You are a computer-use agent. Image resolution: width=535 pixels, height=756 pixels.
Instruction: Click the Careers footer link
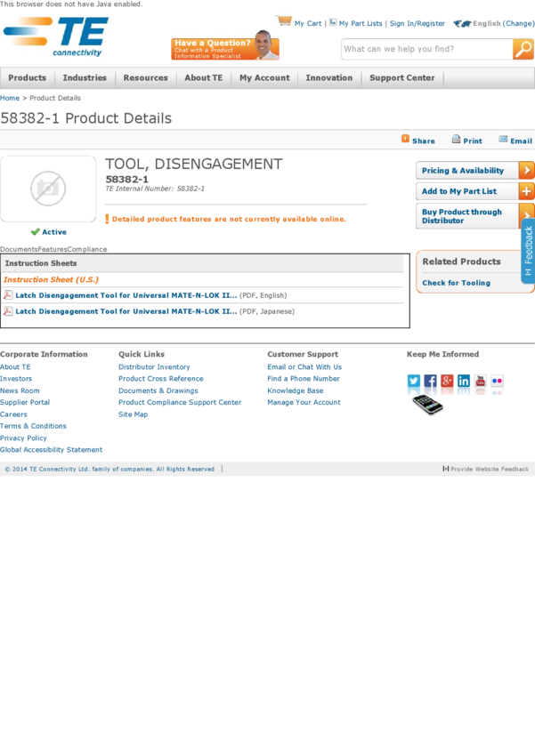[x=13, y=414]
